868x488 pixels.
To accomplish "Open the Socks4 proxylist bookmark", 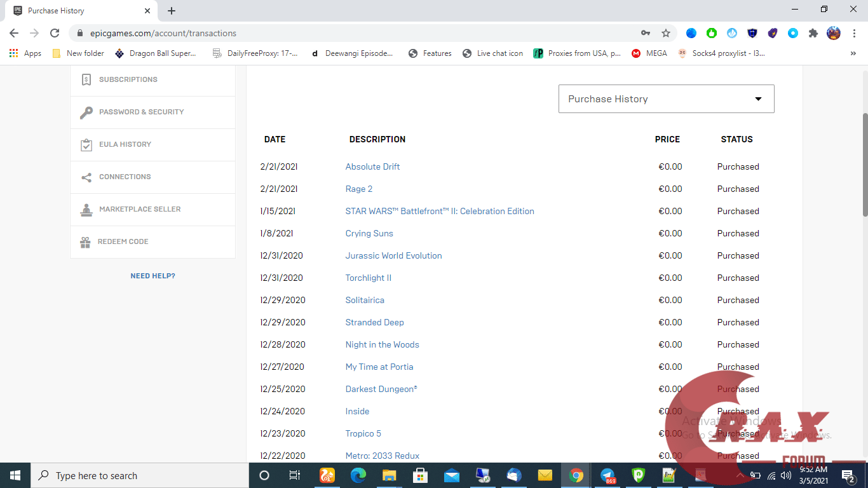I will [x=722, y=53].
